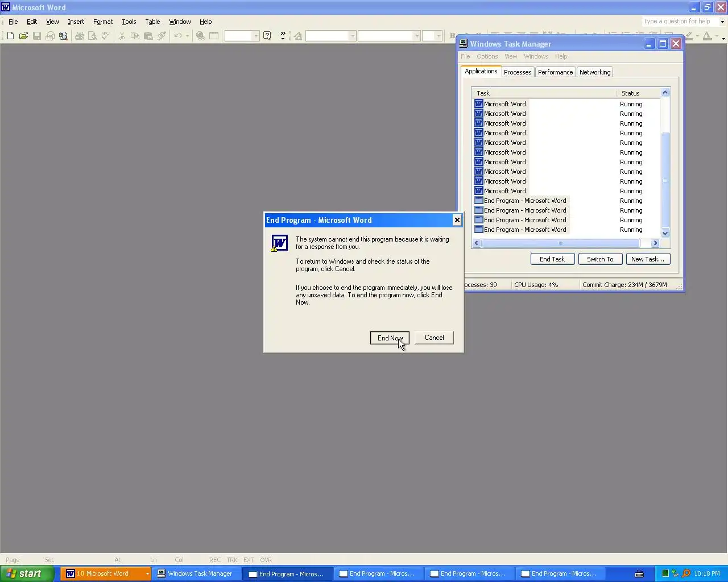Open the Tools menu in Word
This screenshot has width=728, height=582.
coord(129,22)
